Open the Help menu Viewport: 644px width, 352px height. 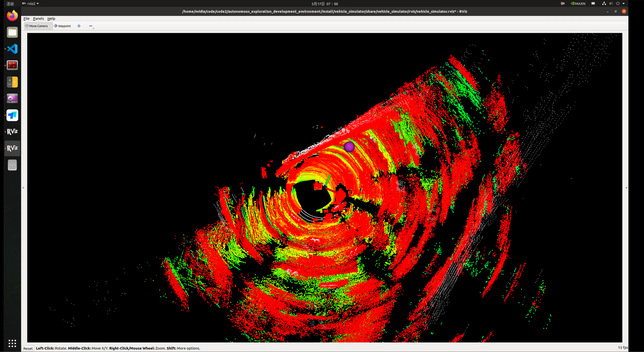pyautogui.click(x=51, y=19)
